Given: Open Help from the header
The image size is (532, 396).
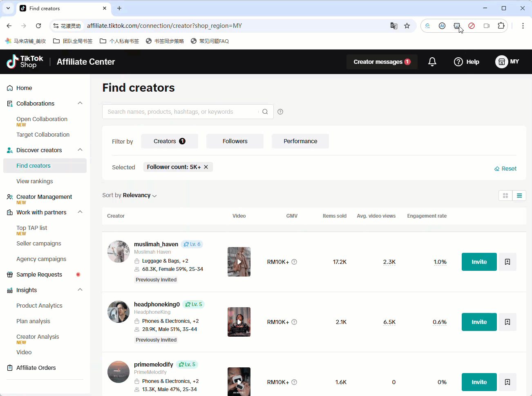Looking at the screenshot, I should coord(467,62).
